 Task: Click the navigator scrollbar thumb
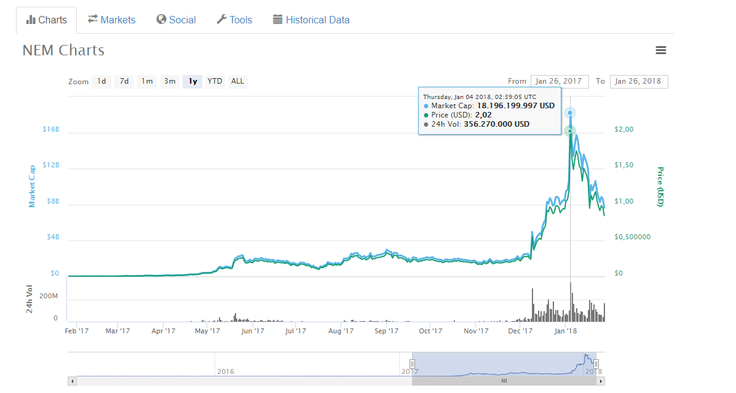tap(504, 381)
